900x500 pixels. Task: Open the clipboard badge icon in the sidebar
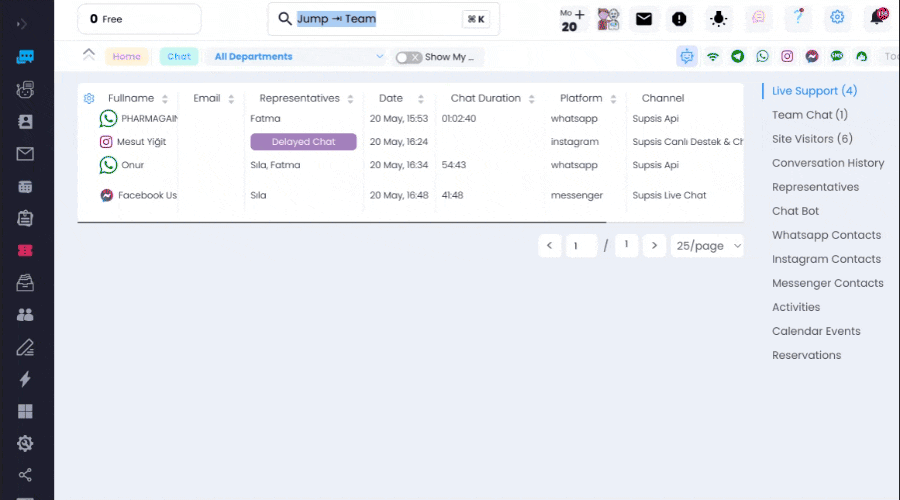25,218
